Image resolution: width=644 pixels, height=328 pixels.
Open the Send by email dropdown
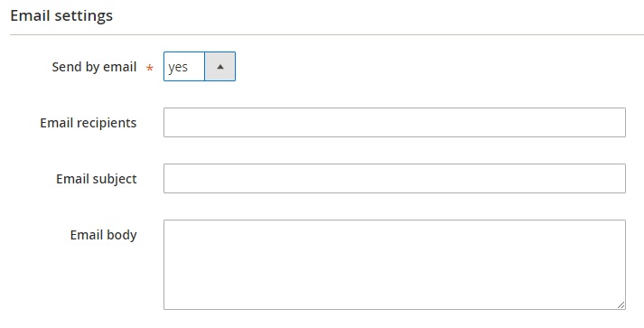click(x=200, y=67)
